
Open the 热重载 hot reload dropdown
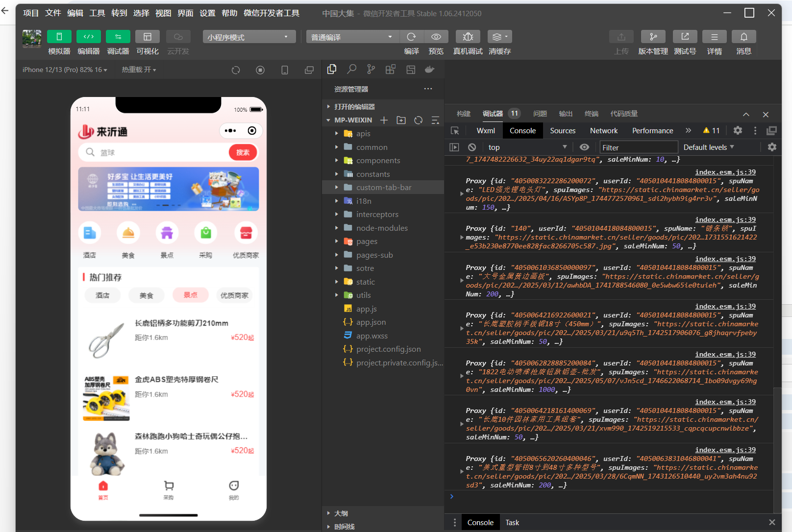point(139,70)
